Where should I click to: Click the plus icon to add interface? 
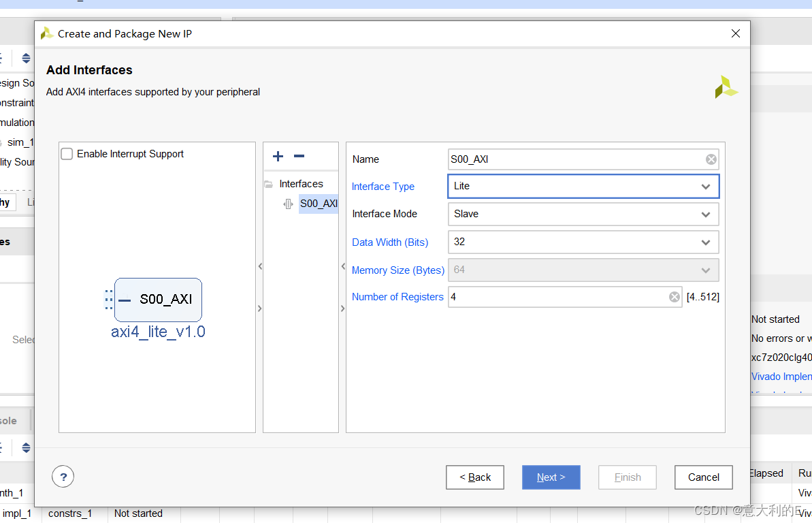pos(278,156)
